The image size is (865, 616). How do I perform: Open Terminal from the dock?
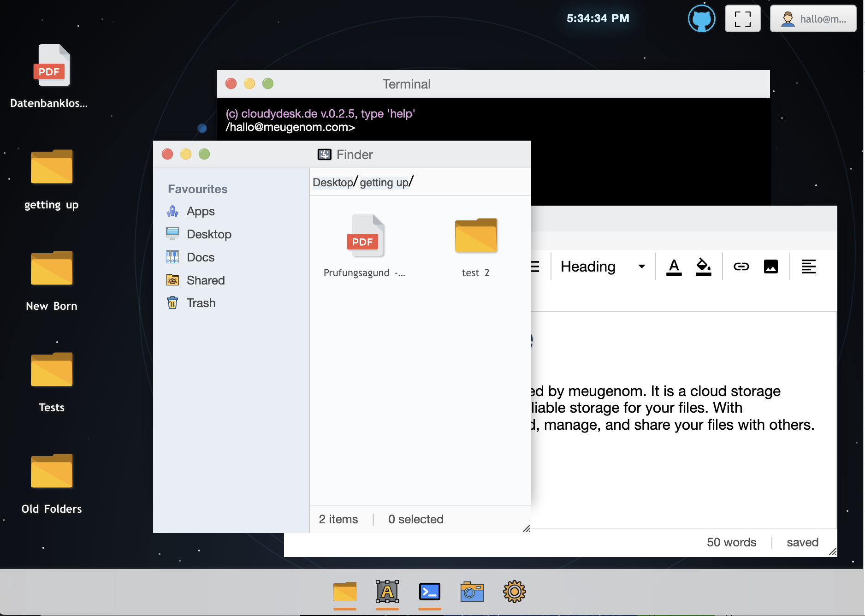tap(430, 592)
